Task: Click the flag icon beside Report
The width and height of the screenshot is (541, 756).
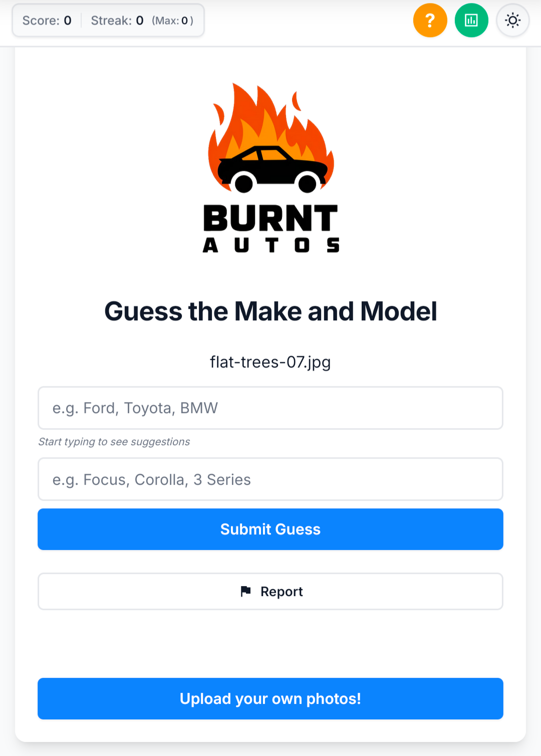Action: click(245, 592)
